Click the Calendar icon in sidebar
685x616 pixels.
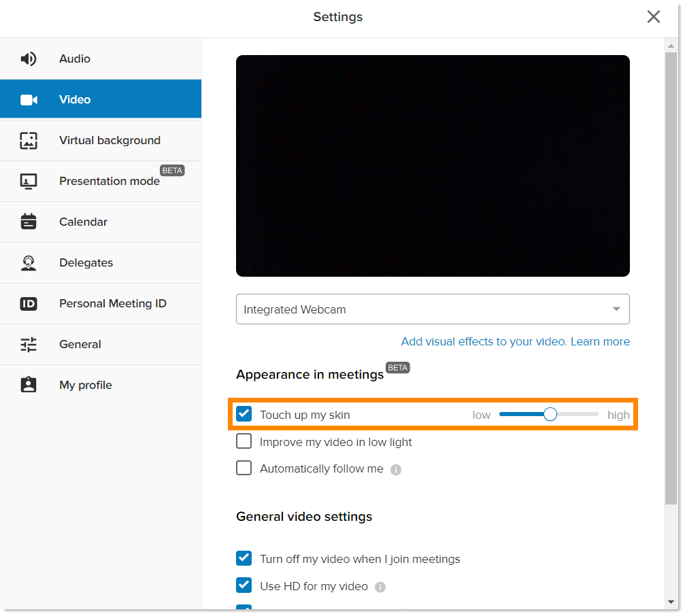[x=29, y=222]
